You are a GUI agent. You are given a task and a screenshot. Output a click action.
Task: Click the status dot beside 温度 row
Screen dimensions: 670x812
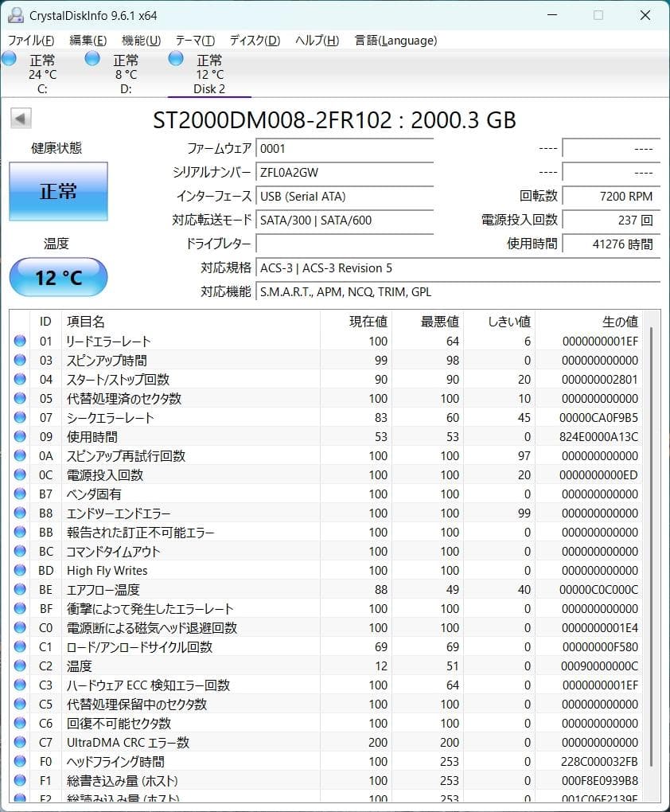[x=21, y=666]
